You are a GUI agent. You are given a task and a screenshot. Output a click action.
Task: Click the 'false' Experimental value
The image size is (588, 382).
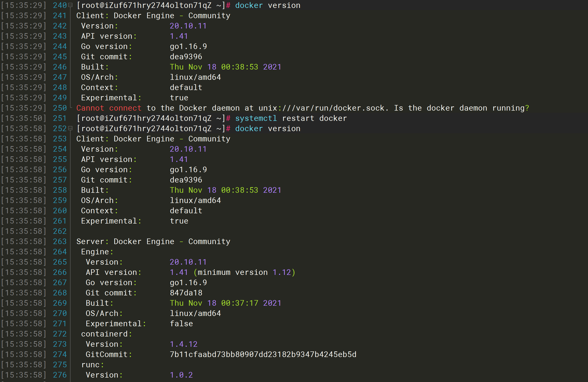(181, 323)
